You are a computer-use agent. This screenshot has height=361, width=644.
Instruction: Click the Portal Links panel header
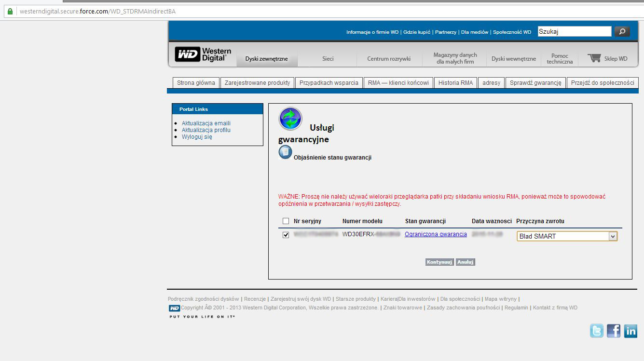[218, 109]
